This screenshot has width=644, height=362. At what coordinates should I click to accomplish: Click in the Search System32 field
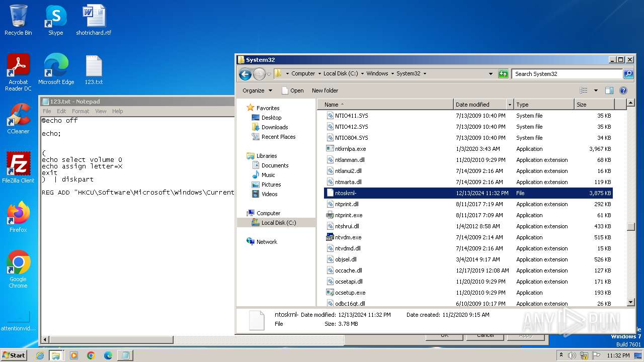point(568,74)
